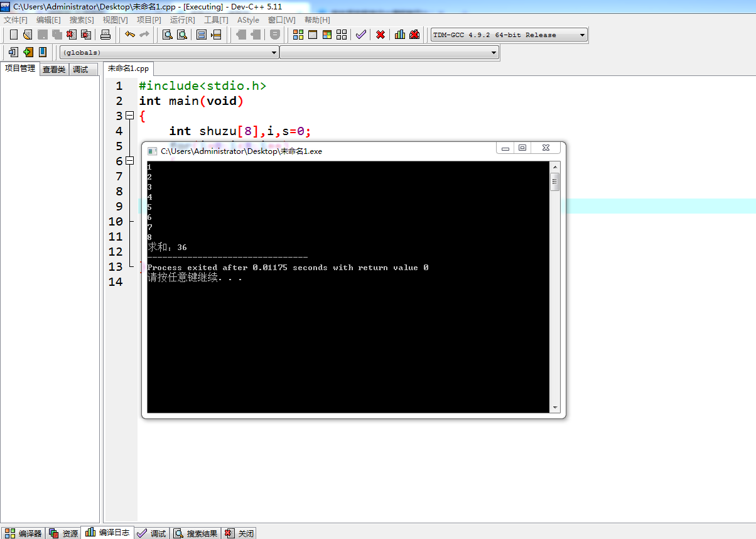The width and height of the screenshot is (756, 539).
Task: Open the (globals) scope dropdown
Action: [170, 53]
